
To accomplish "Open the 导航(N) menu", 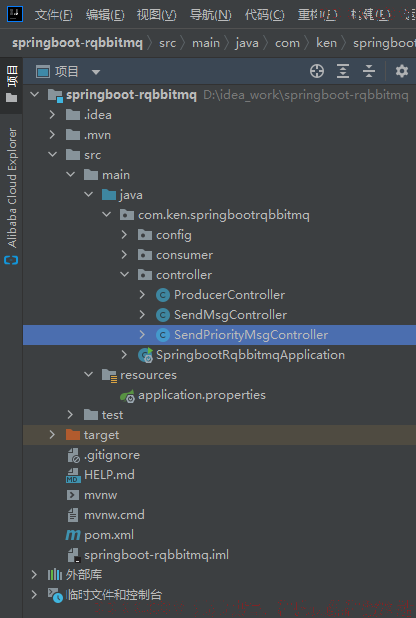I will 211,15.
